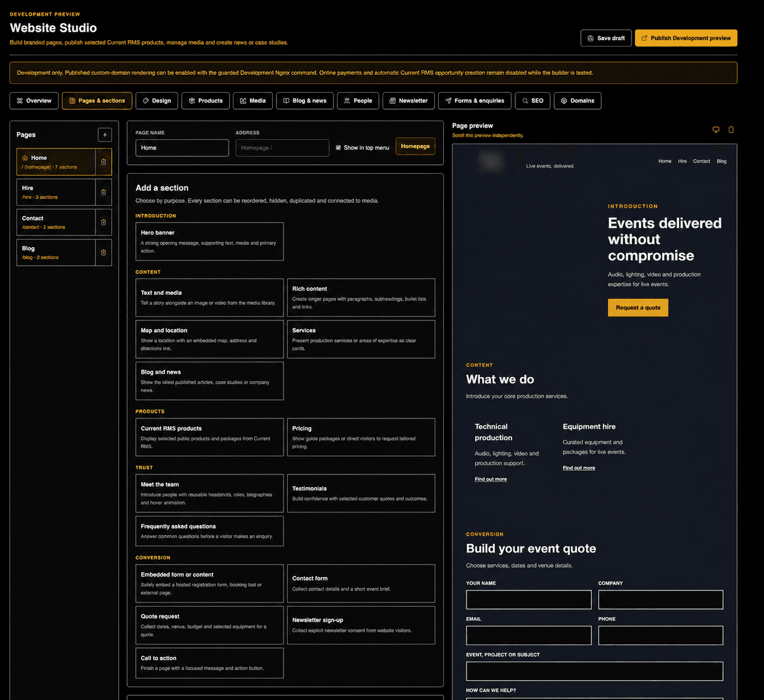Follow Find out more under Technical production
Screen dimensions: 764x700
[490, 479]
